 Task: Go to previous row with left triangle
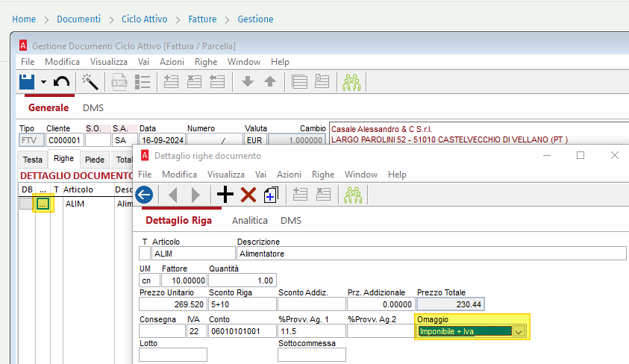pos(173,195)
